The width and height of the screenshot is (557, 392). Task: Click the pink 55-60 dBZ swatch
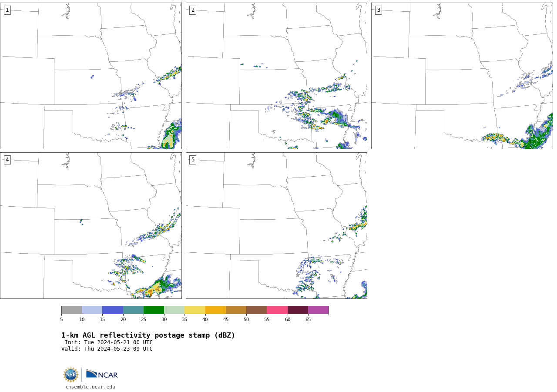277,310
